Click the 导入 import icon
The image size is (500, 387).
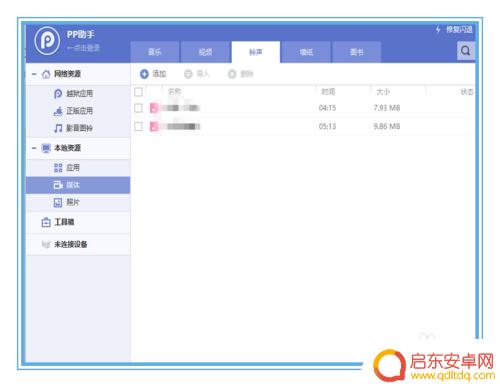coord(188,74)
